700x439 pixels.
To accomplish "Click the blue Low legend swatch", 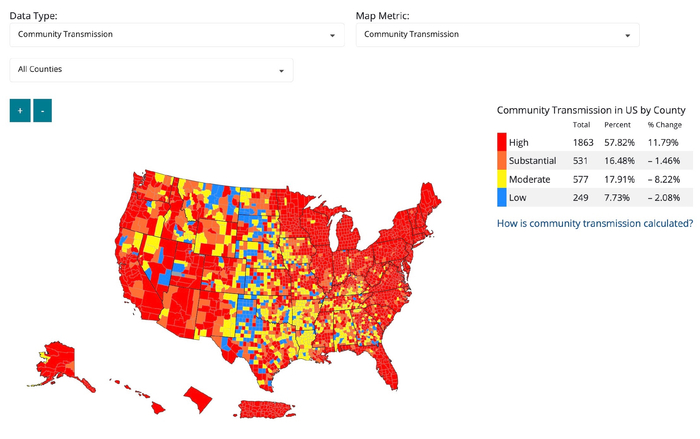I will point(502,197).
